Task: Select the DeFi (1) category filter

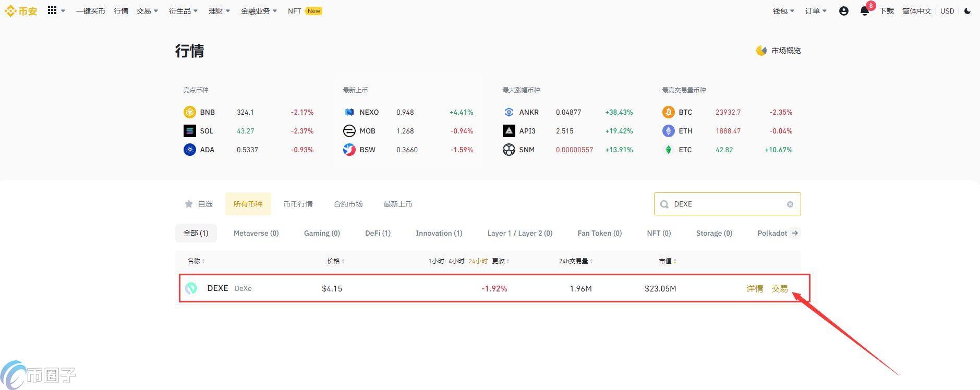Action: (x=378, y=233)
